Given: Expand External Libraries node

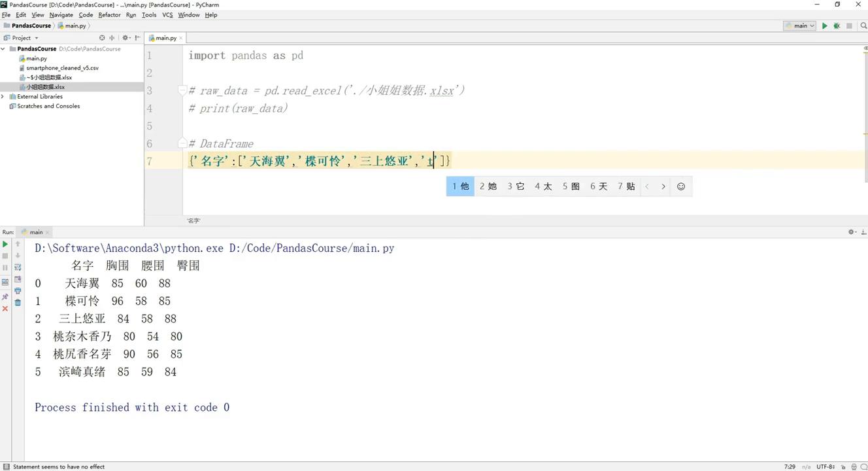Looking at the screenshot, I should click(x=3, y=97).
